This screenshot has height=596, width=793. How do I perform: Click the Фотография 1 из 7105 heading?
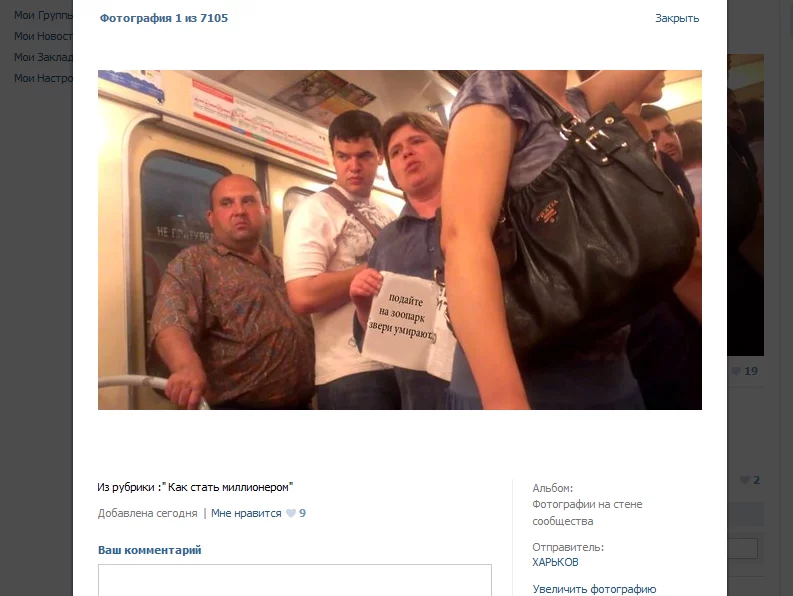[x=164, y=18]
